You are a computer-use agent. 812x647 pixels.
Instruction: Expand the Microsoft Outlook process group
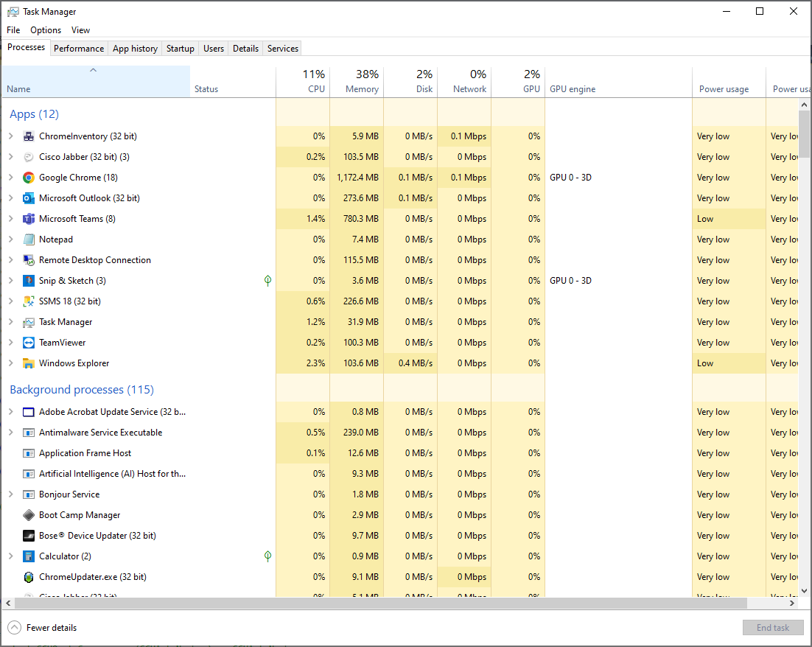pyautogui.click(x=11, y=198)
